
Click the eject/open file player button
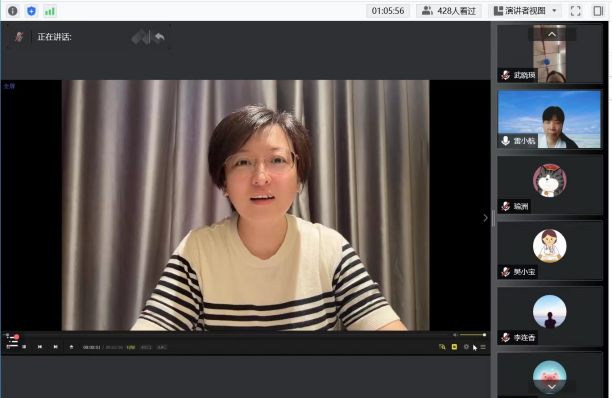coord(71,346)
